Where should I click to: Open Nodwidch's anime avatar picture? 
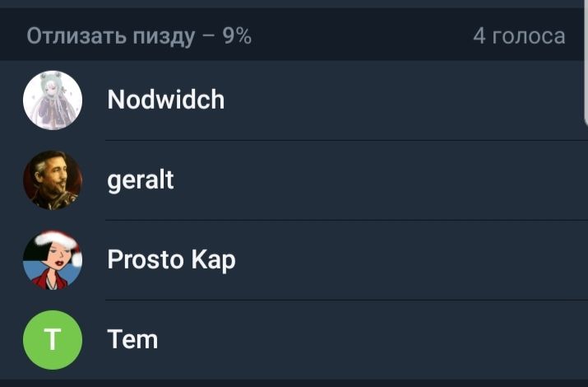[x=53, y=100]
